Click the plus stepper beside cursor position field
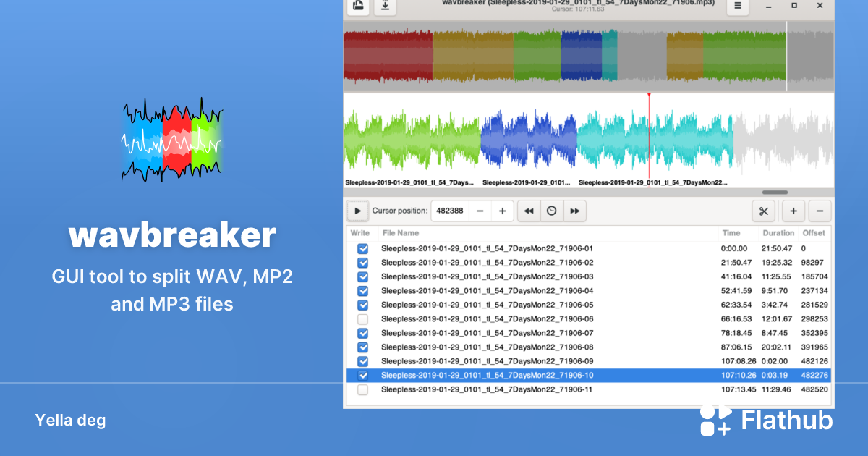This screenshot has height=456, width=868. (x=502, y=211)
